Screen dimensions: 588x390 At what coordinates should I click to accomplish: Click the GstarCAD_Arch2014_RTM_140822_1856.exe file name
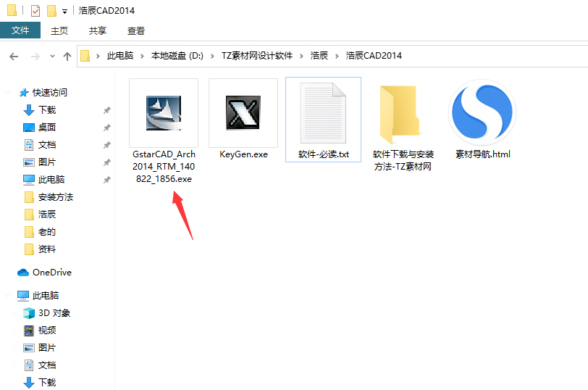pos(164,166)
